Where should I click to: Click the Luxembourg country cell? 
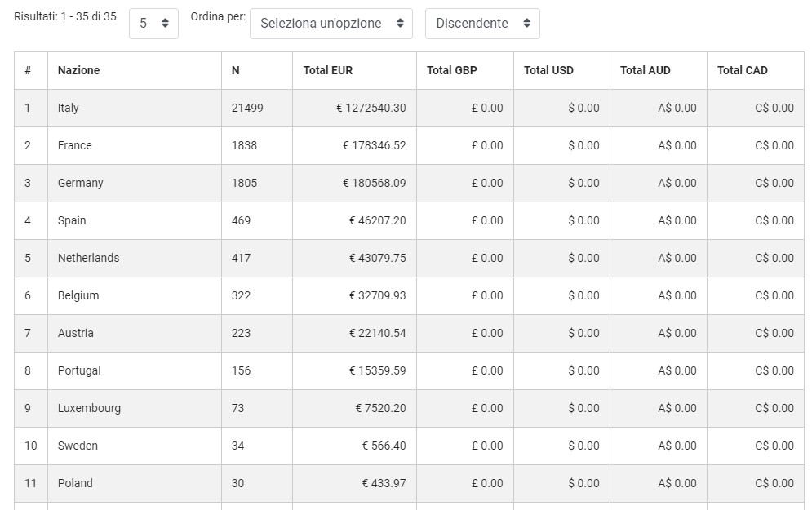pos(89,408)
